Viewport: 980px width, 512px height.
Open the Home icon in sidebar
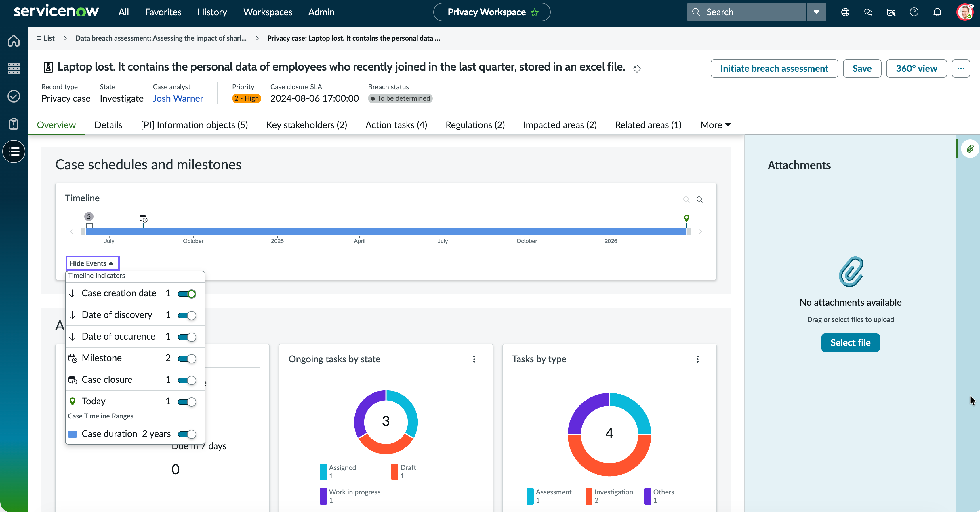click(x=14, y=41)
